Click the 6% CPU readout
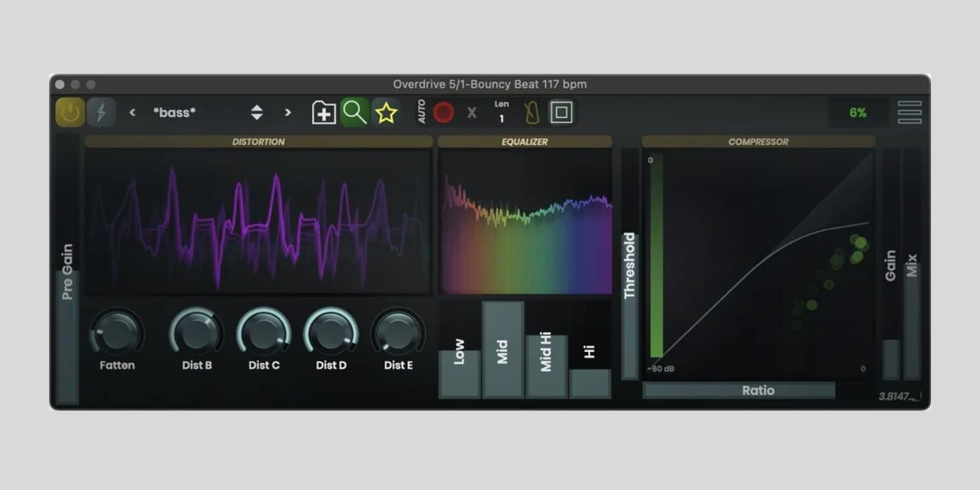980x490 pixels. (858, 113)
